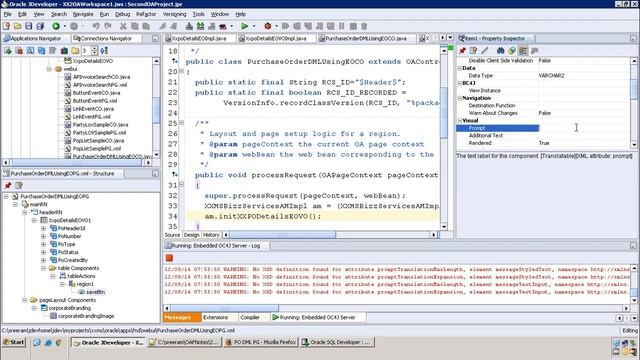Switch to PO DML PG Mozilla Firefox taskbar button
This screenshot has height=360, width=640.
click(260, 342)
